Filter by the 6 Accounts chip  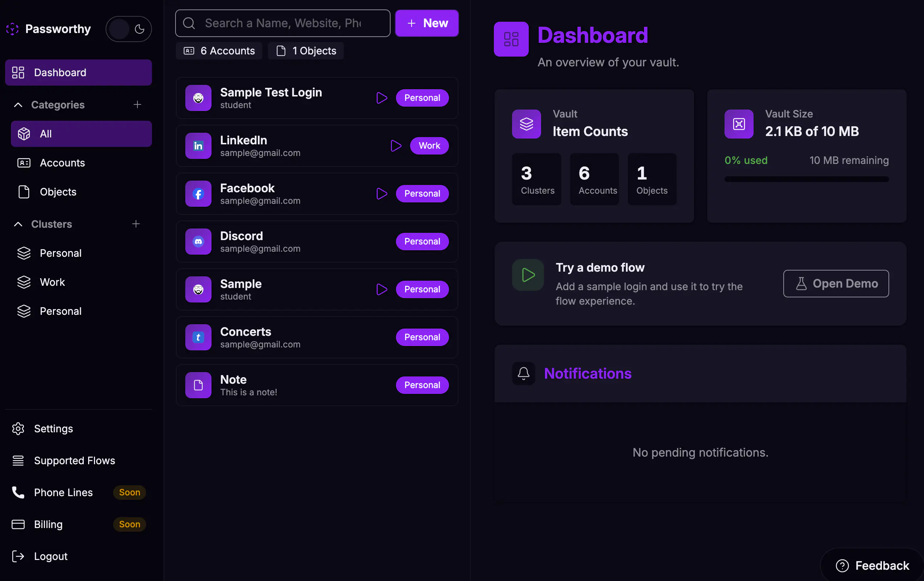[219, 51]
